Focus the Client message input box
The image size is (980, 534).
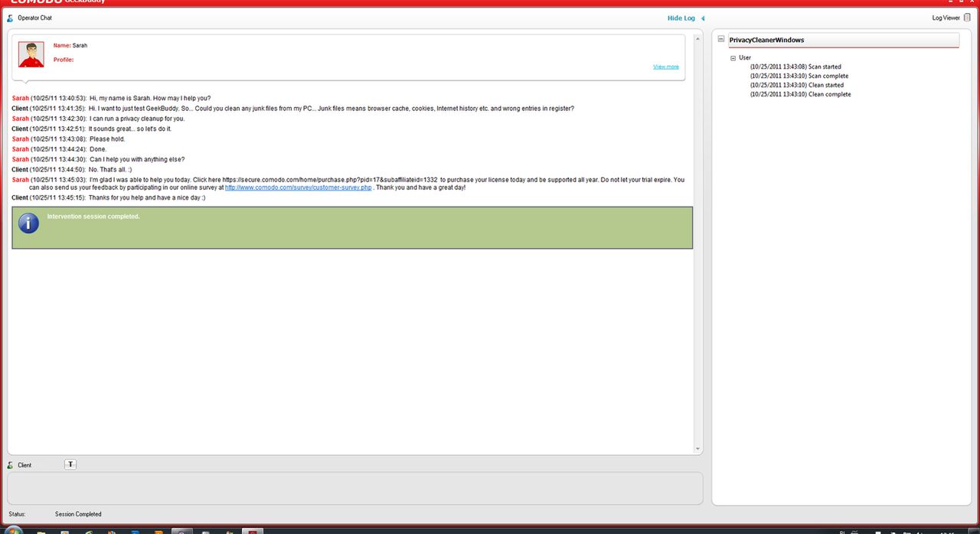click(x=354, y=488)
